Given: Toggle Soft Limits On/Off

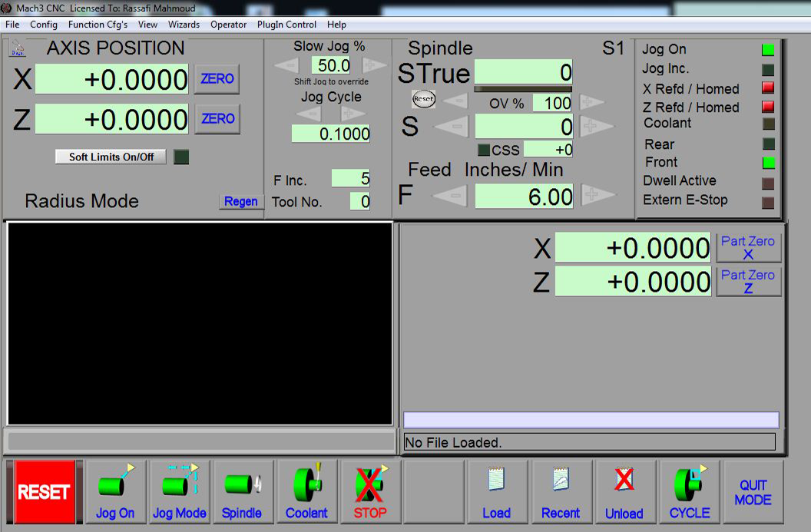Looking at the screenshot, I should click(x=111, y=157).
